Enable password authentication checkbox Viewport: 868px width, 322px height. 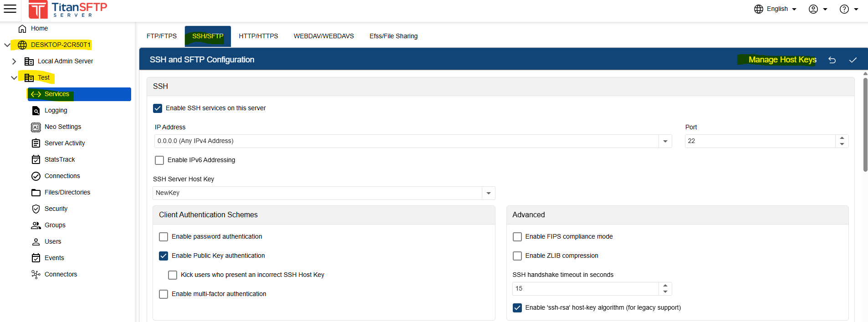point(163,237)
